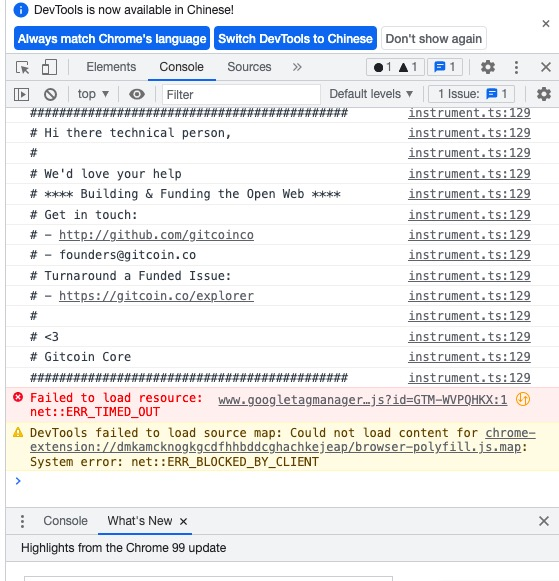Click Always match Chrome's language button
This screenshot has height=581, width=559.
112,38
